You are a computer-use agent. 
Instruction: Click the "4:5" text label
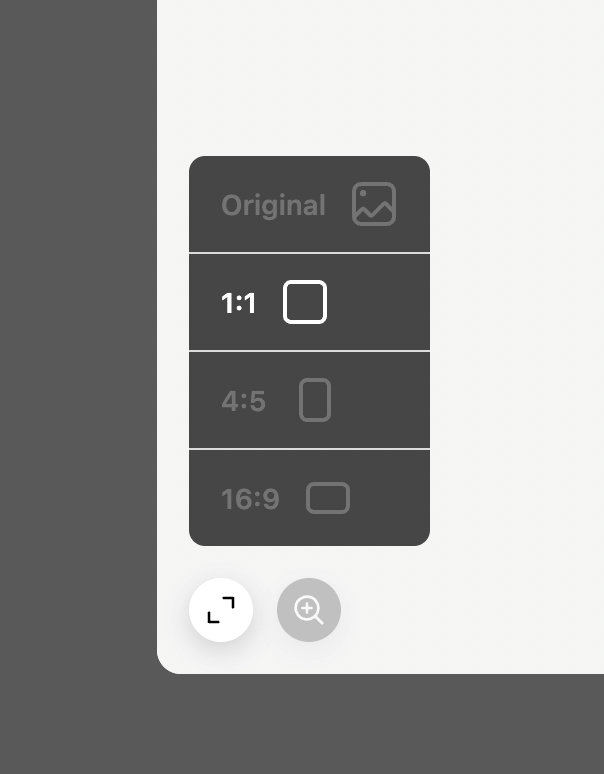pos(243,401)
